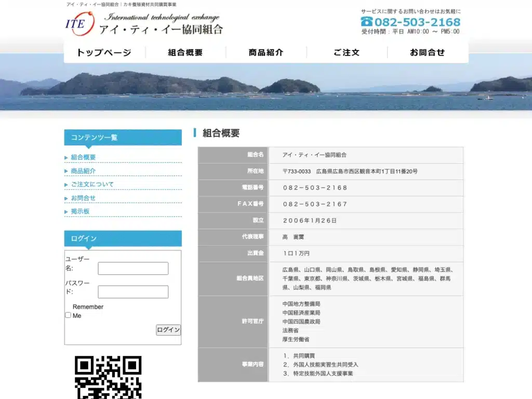Click the 1. 共同購買 entry

point(299,355)
